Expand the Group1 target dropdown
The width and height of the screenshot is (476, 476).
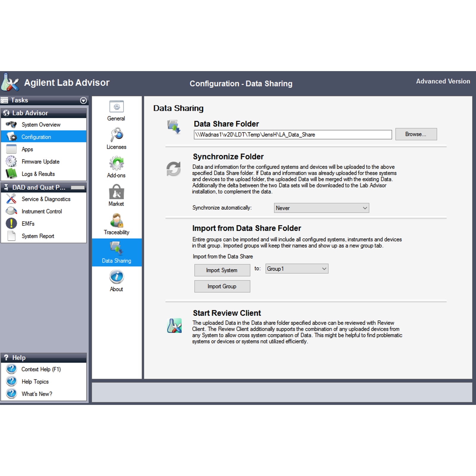pos(297,269)
